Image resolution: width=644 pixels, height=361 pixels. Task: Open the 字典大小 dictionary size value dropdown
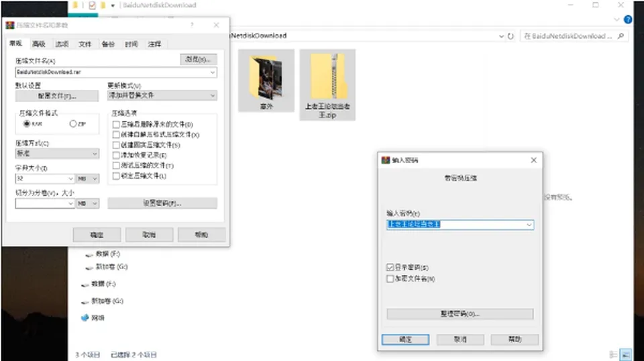pyautogui.click(x=70, y=178)
